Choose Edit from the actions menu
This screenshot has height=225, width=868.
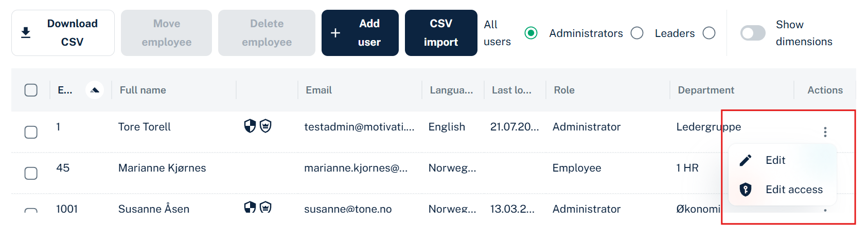[783, 160]
